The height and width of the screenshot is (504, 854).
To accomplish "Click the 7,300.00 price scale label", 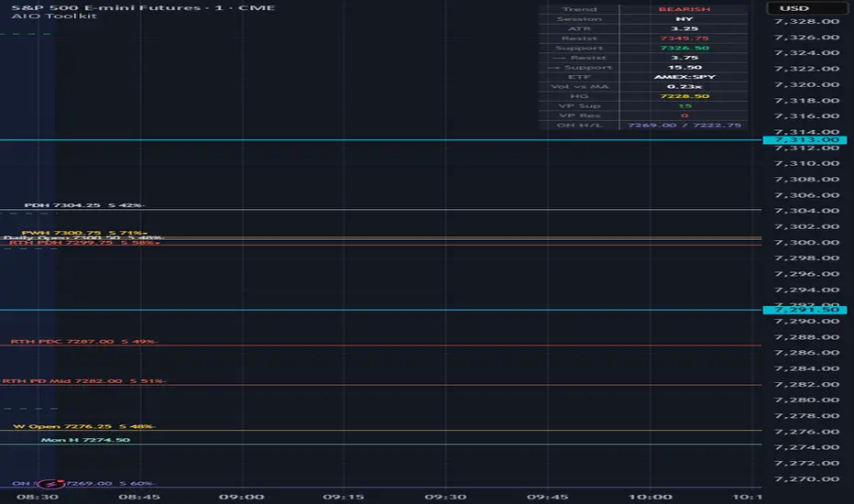I will point(806,243).
